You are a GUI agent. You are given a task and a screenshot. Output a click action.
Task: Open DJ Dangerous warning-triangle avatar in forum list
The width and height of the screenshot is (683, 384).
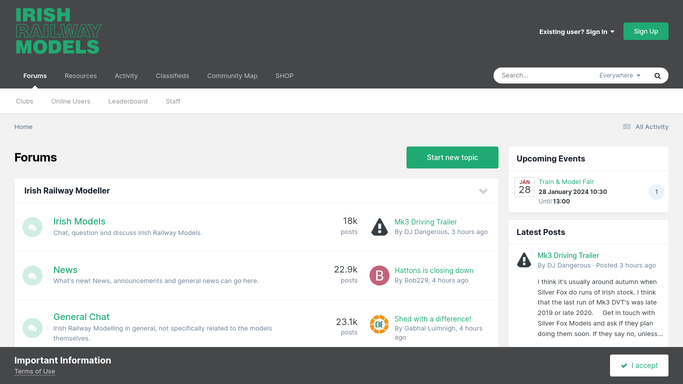coord(379,227)
